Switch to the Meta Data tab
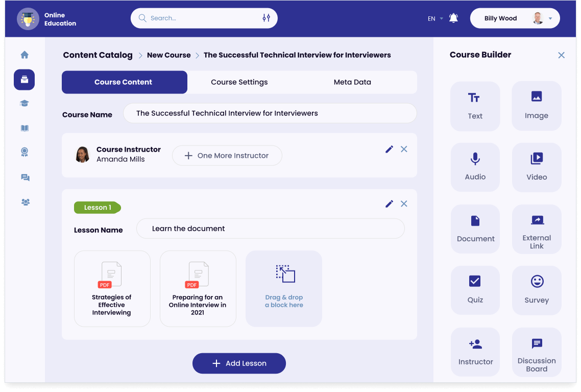 [x=352, y=82]
